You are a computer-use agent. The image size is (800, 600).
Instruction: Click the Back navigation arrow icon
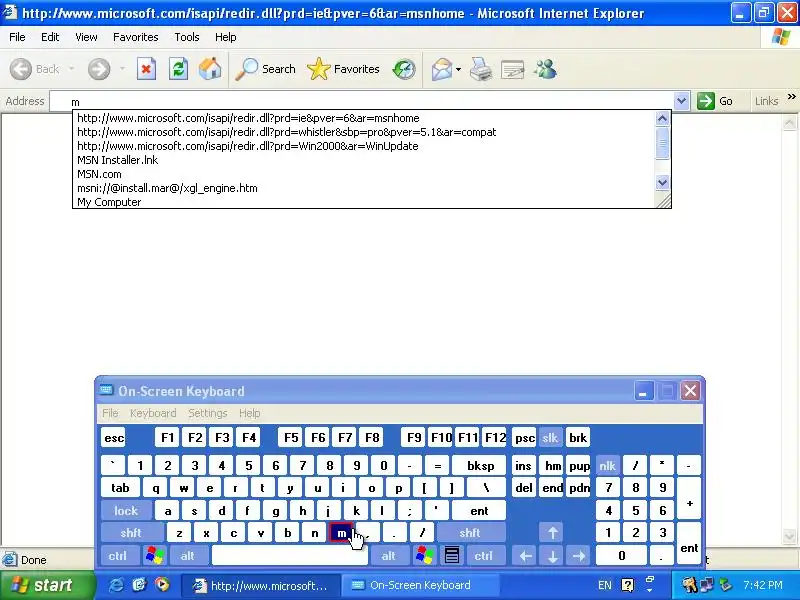[21, 69]
